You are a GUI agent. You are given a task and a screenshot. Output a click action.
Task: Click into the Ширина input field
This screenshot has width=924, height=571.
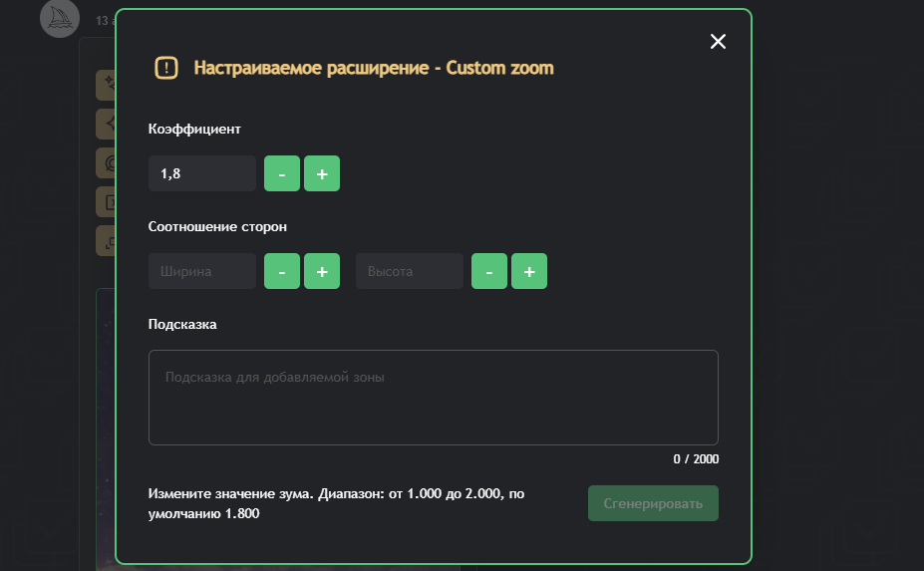202,271
